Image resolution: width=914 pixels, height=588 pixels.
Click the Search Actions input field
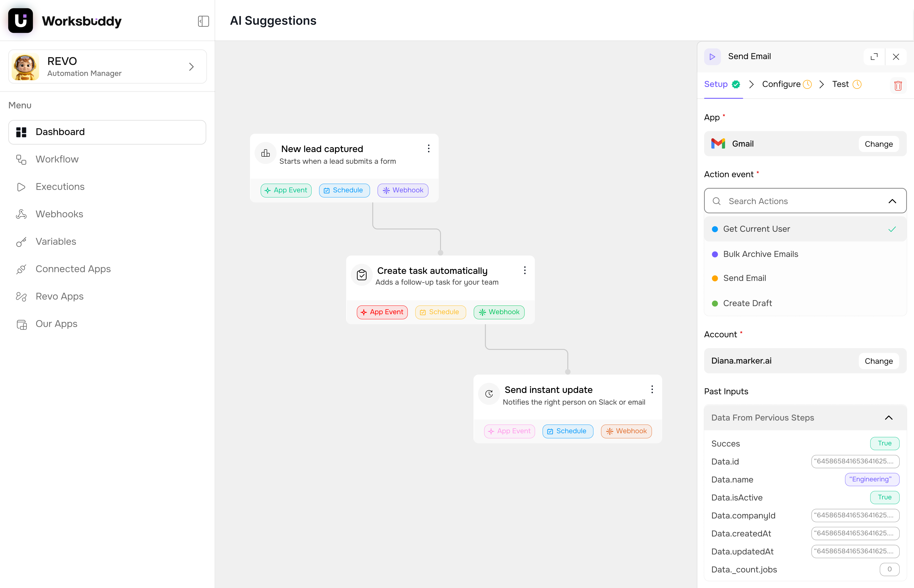tap(805, 201)
